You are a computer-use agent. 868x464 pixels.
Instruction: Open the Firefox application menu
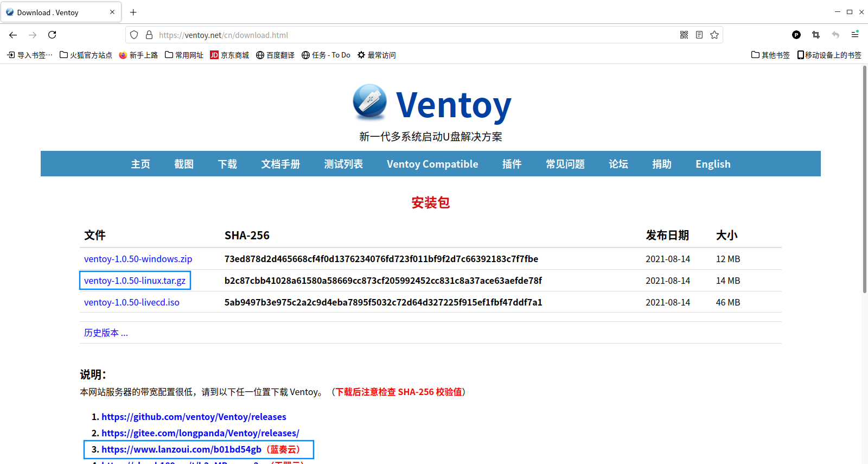coord(855,35)
